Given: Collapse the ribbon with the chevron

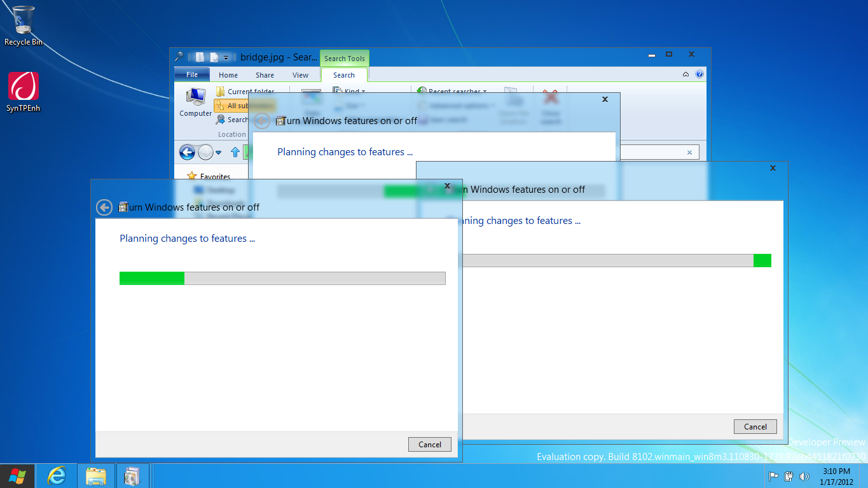Looking at the screenshot, I should (x=685, y=74).
